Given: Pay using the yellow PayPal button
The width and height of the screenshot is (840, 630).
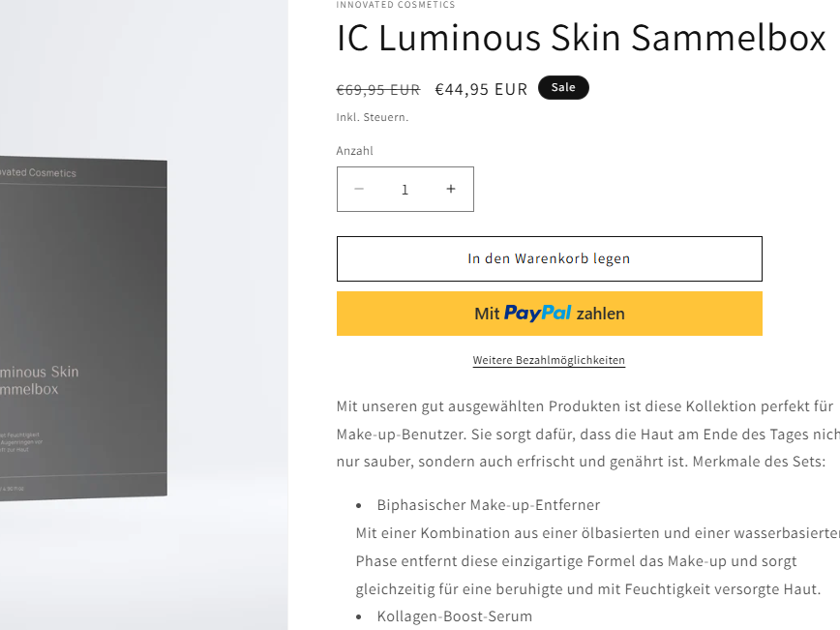Looking at the screenshot, I should pos(549,314).
